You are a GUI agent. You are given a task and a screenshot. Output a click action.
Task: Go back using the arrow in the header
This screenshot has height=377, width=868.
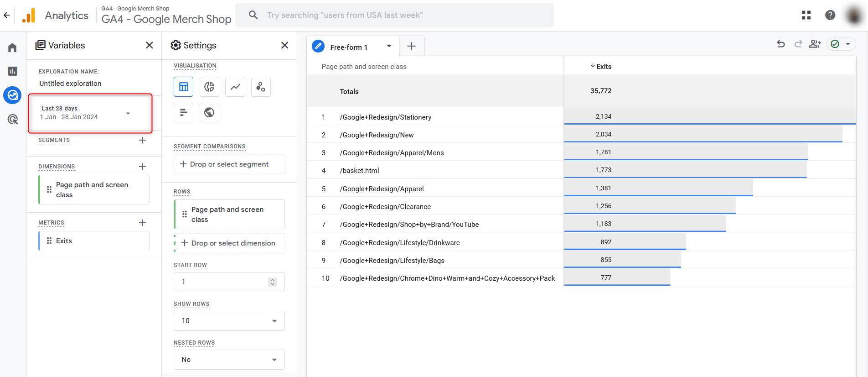tap(6, 15)
